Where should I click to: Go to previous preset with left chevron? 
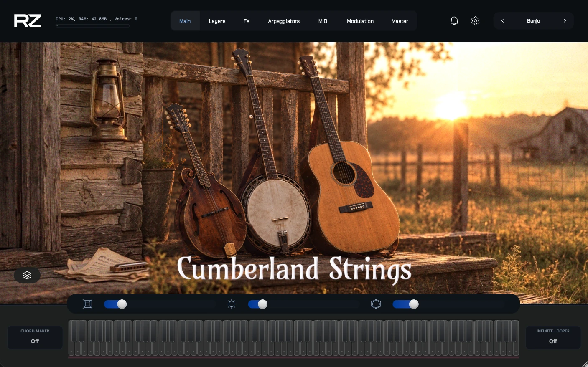pos(502,21)
